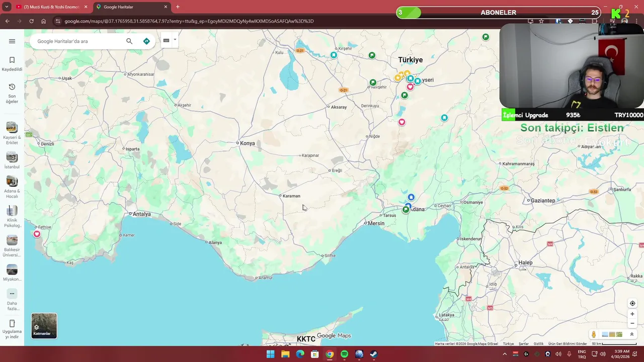This screenshot has height=362, width=644.
Task: Open directions with the blue arrow icon
Action: [146, 41]
